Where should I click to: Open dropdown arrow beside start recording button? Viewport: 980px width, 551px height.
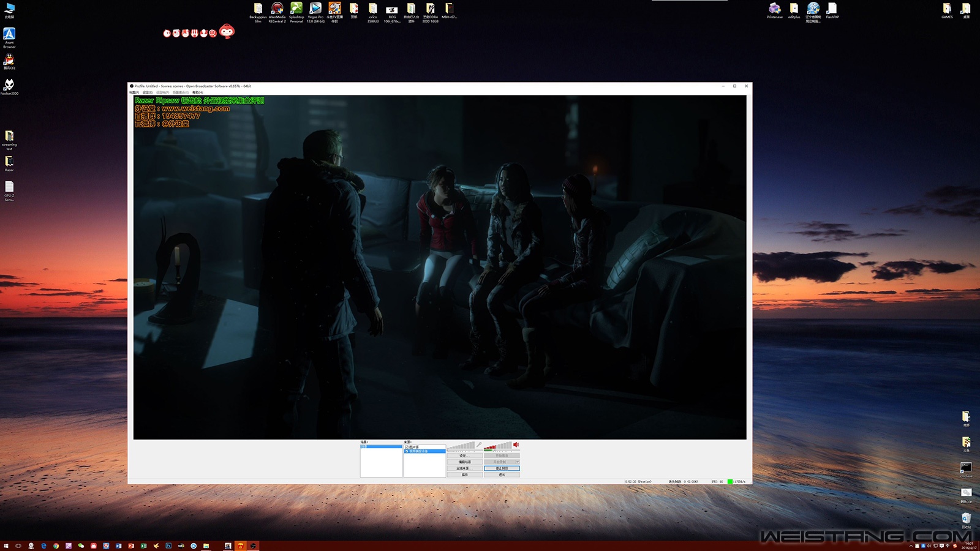(x=518, y=462)
